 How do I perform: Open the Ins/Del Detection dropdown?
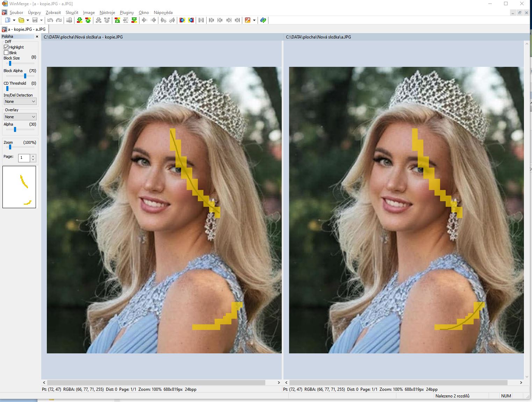(x=20, y=101)
